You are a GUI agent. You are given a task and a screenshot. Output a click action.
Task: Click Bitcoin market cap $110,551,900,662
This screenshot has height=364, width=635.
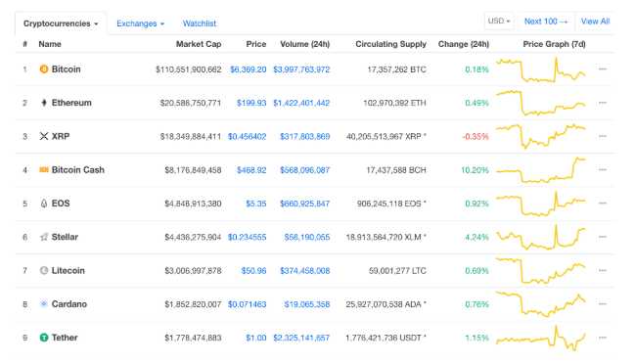[188, 69]
